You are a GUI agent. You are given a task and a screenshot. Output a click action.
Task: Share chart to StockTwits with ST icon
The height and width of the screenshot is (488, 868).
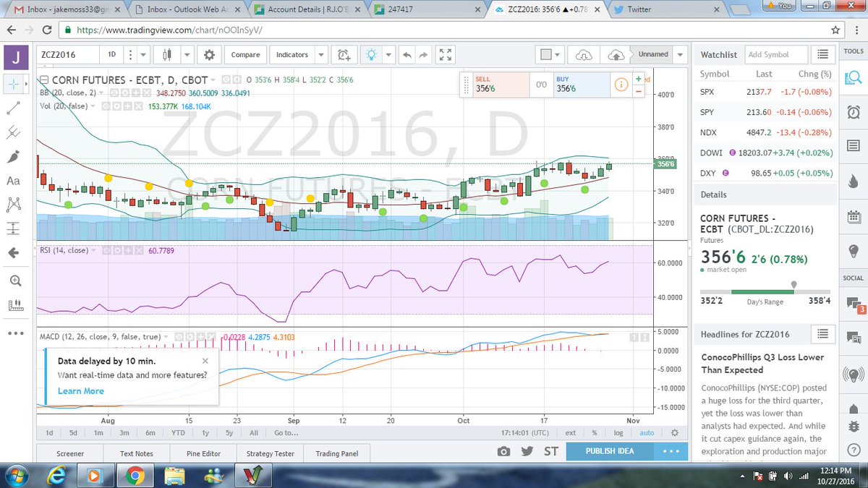[x=551, y=451]
